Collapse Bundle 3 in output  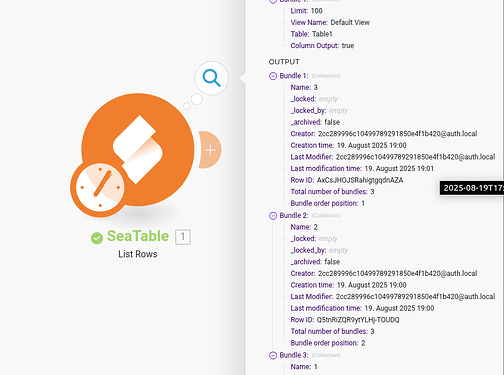coord(273,355)
